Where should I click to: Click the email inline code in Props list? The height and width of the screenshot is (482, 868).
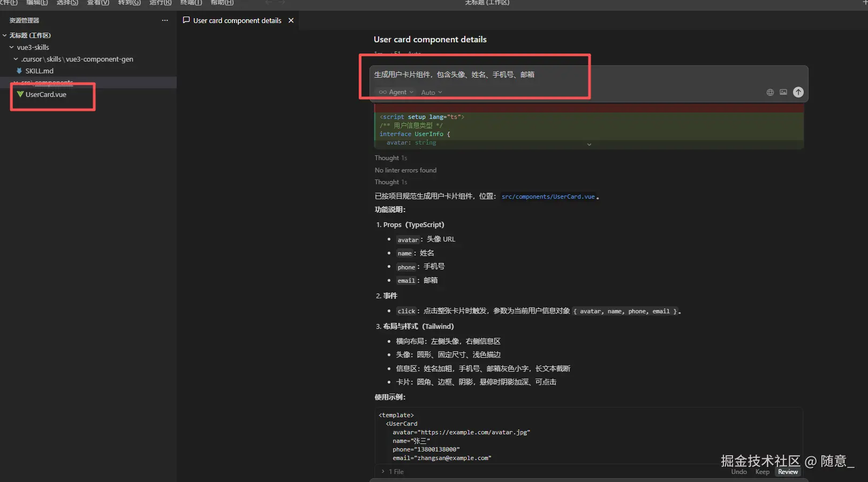click(406, 281)
